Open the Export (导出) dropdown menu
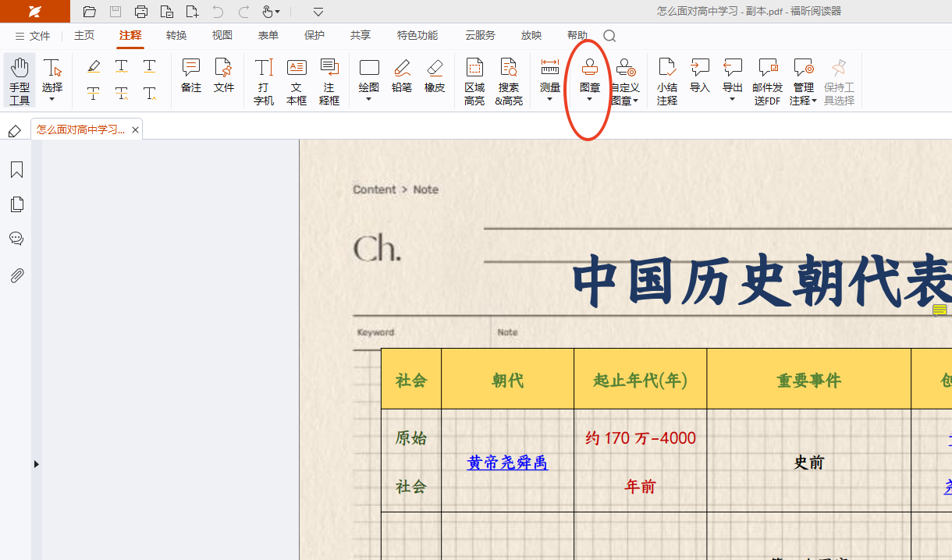The image size is (952, 560). click(732, 99)
